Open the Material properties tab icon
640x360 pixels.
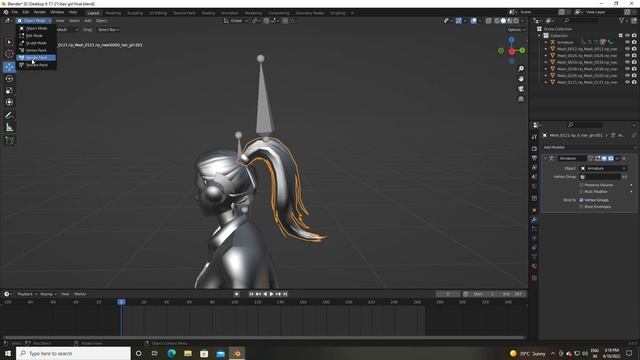[534, 266]
